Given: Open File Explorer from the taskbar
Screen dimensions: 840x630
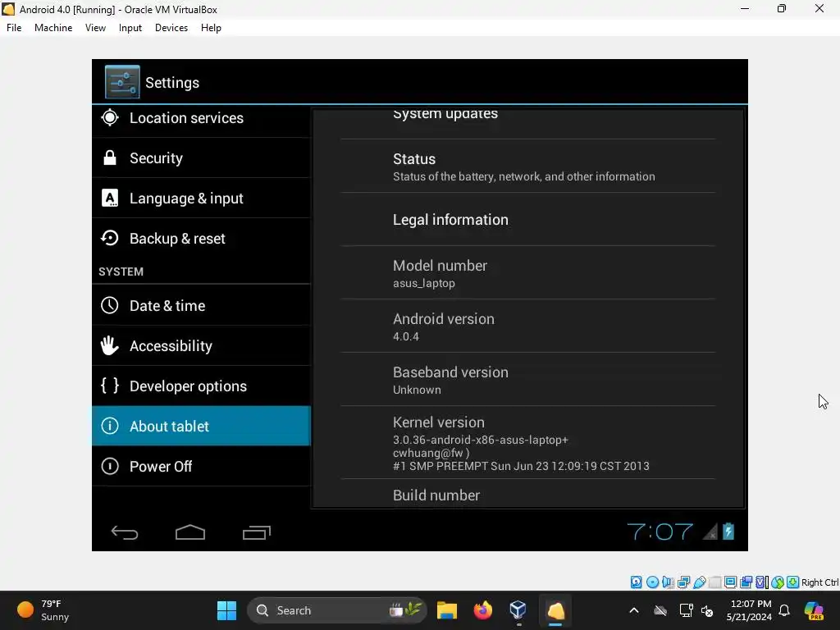Looking at the screenshot, I should coord(447,610).
